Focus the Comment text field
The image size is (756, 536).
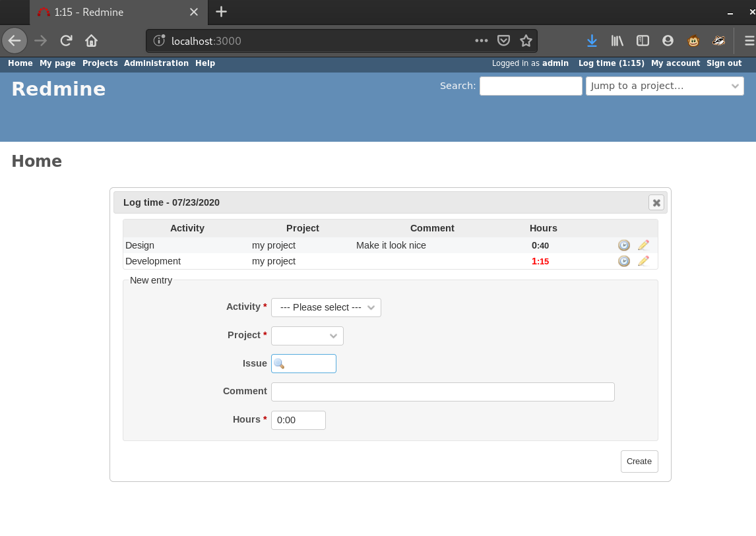click(x=443, y=392)
